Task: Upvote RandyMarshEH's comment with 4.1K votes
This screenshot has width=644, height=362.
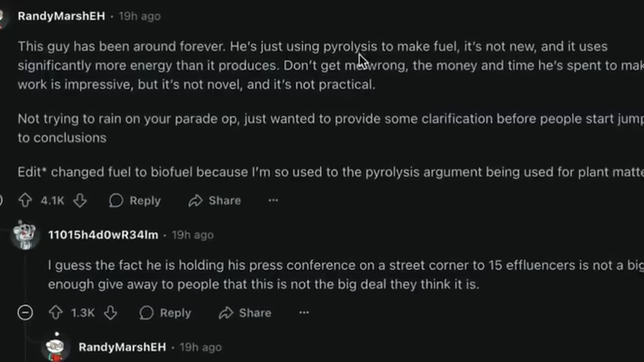Action: tap(25, 201)
